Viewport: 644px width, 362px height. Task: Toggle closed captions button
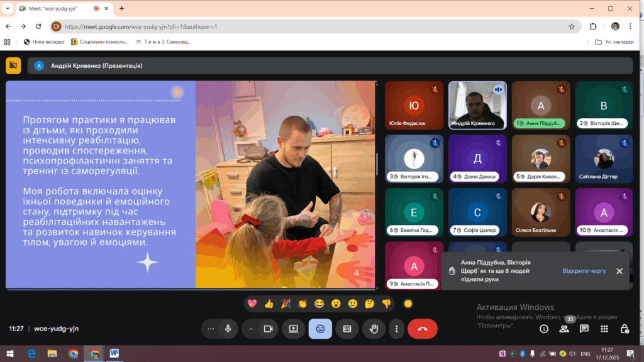coord(347,329)
